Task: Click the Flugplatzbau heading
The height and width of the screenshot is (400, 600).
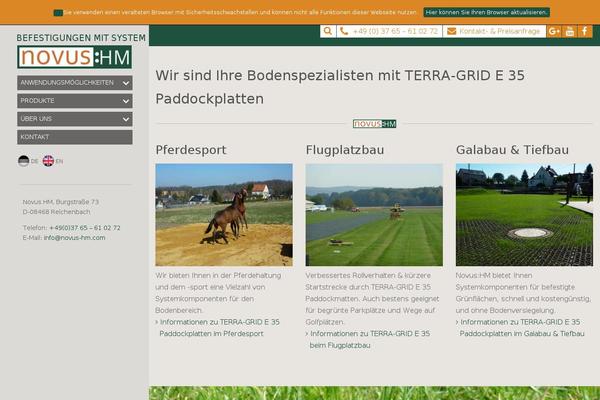Action: (345, 150)
